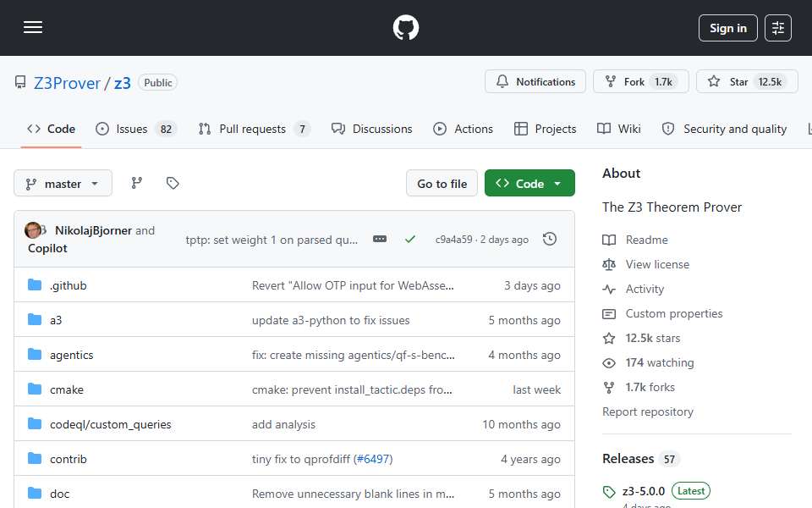Open the NikolajBjorner author link
This screenshot has height=508, width=812.
[93, 230]
